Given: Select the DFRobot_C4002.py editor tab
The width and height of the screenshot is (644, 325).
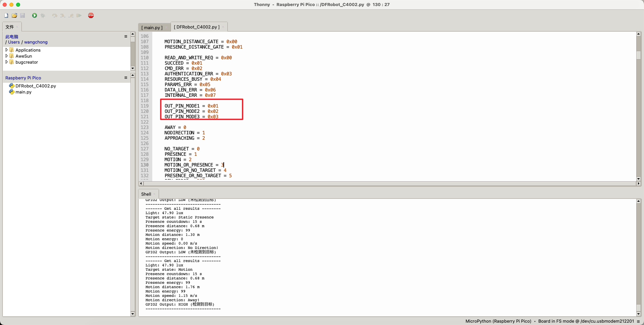Looking at the screenshot, I should click(197, 27).
